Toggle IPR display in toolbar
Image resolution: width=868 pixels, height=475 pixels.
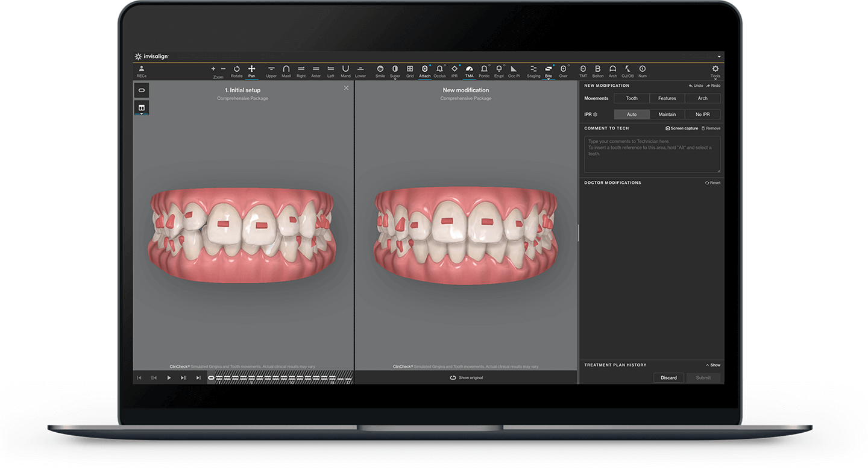coord(454,71)
